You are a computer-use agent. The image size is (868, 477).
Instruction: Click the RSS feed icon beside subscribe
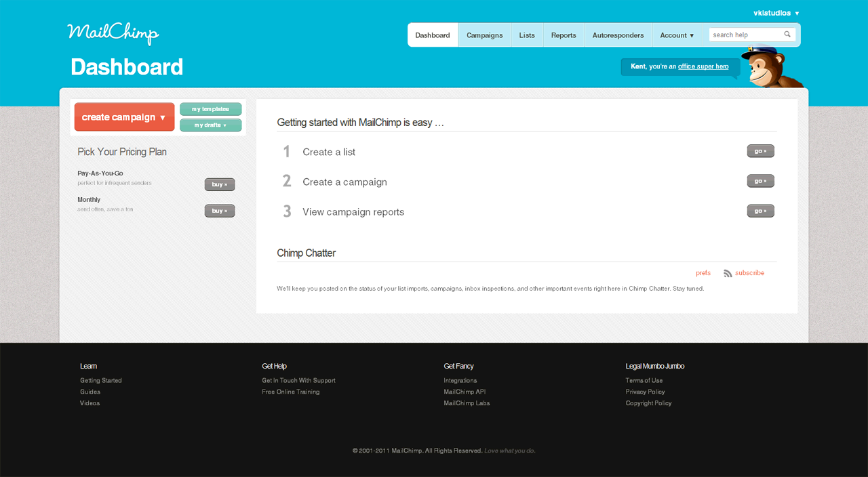click(728, 273)
